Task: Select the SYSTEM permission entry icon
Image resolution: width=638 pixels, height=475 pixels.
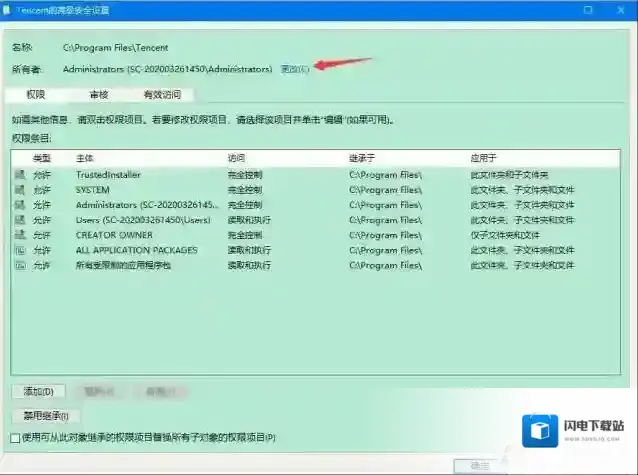Action: 20,189
